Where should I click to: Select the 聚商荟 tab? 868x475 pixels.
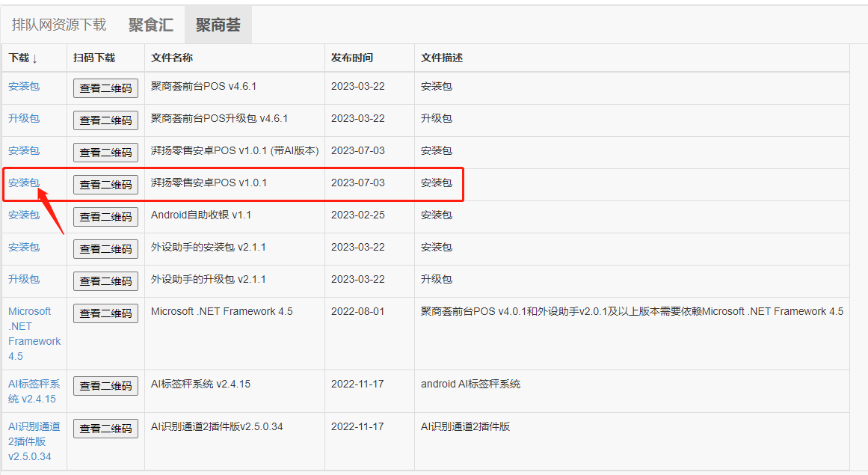click(218, 25)
